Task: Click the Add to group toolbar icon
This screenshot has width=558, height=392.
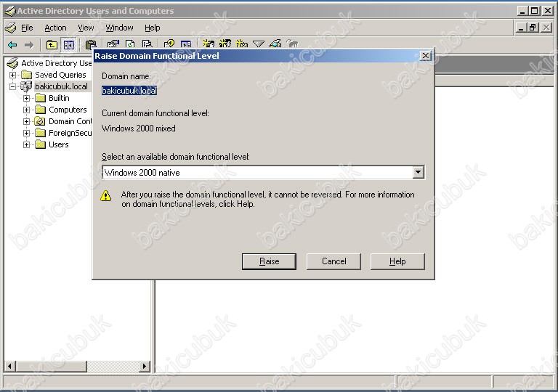Action: [292, 44]
